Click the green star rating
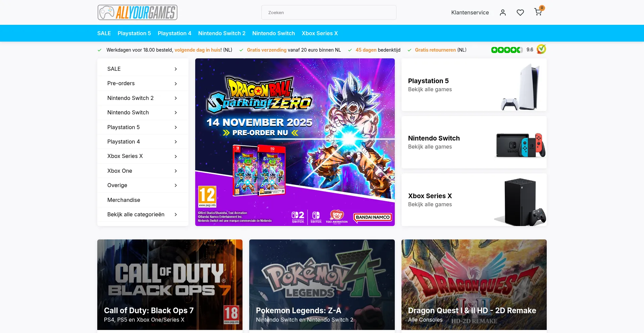This screenshot has width=644, height=333. click(x=507, y=50)
